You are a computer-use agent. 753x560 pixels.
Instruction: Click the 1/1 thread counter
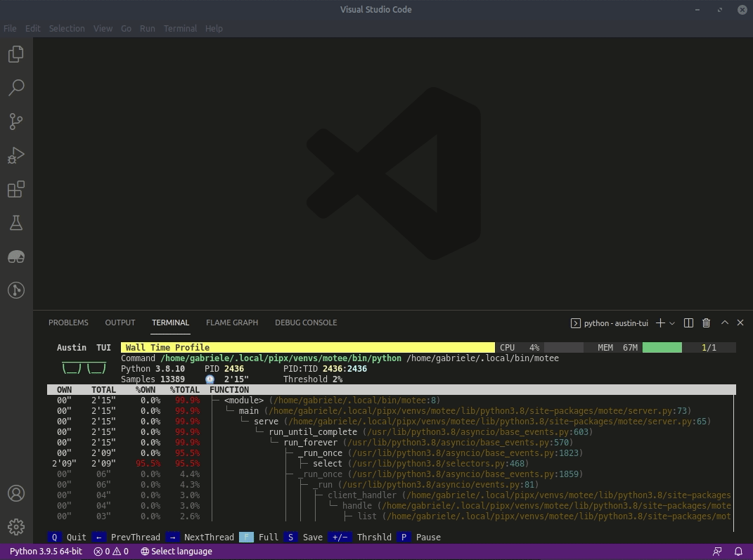coord(709,347)
